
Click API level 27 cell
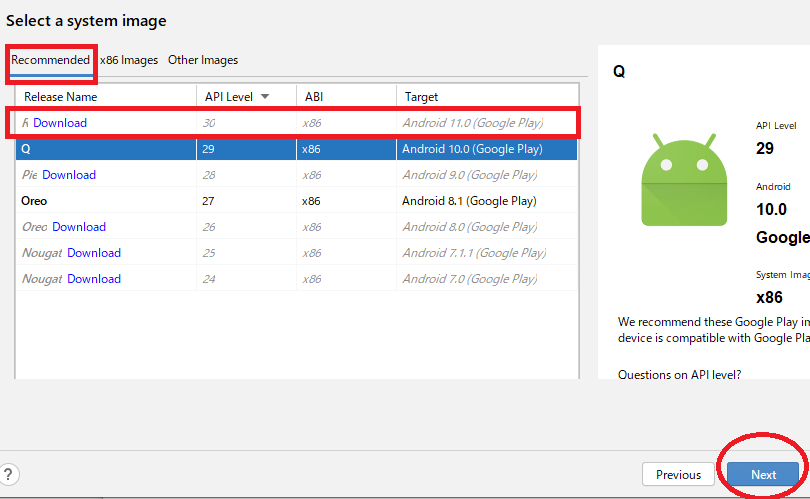(208, 201)
